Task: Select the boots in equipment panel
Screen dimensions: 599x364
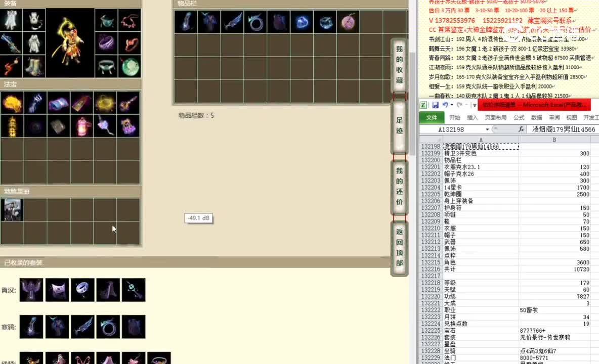Action: (34, 66)
